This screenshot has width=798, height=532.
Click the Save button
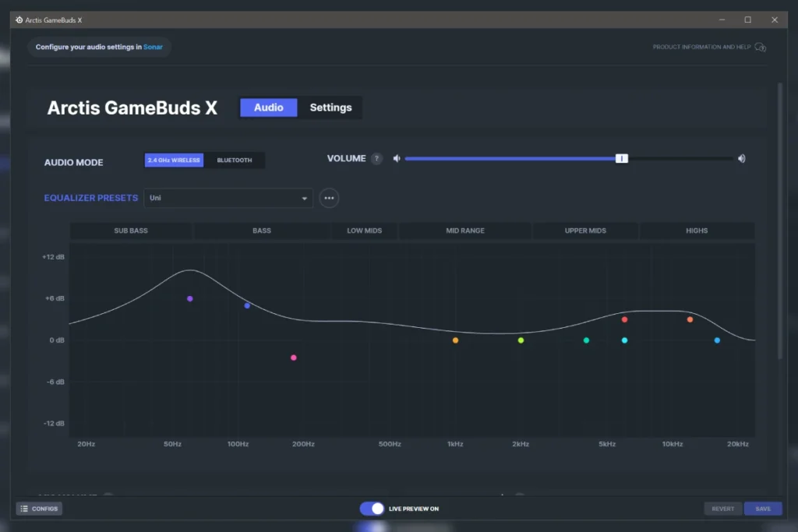point(763,509)
